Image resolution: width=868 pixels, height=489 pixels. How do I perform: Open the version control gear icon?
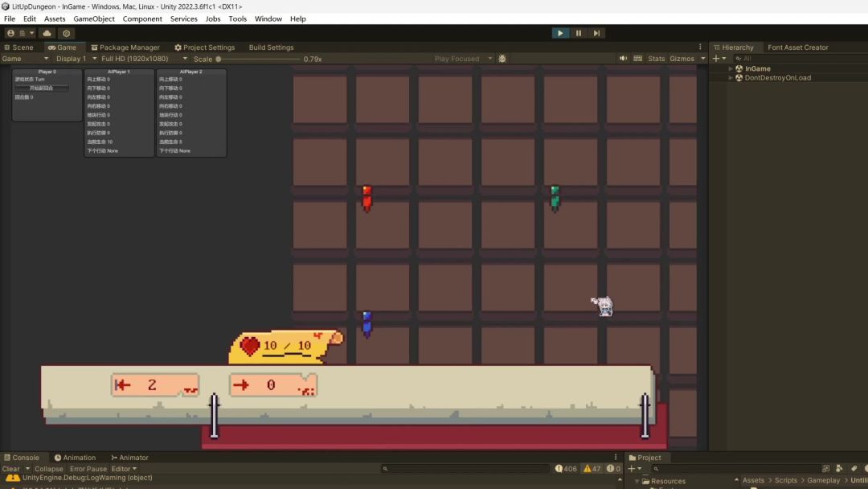[x=67, y=33]
